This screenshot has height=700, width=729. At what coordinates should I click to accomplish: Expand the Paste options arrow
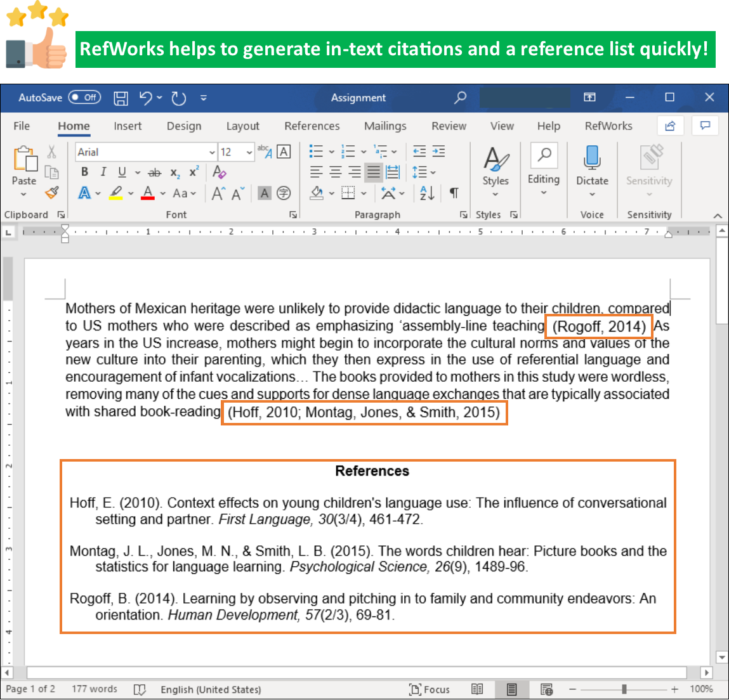(x=23, y=195)
